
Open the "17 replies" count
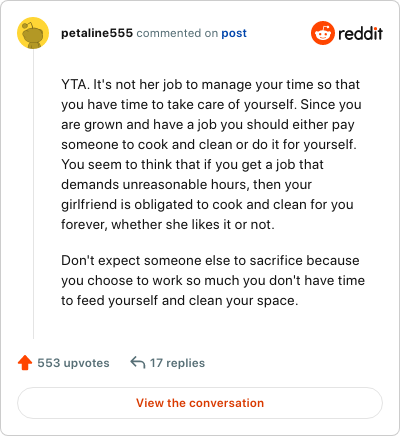pyautogui.click(x=177, y=363)
